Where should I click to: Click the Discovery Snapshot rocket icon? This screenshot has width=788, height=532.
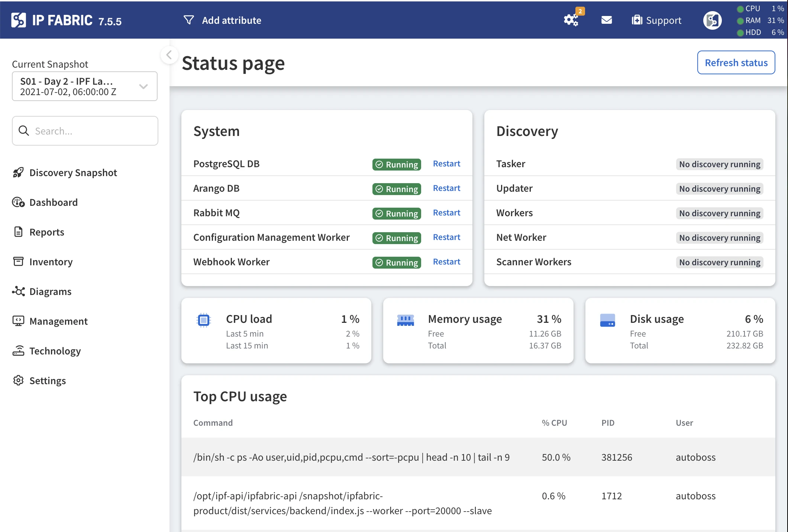(x=18, y=173)
